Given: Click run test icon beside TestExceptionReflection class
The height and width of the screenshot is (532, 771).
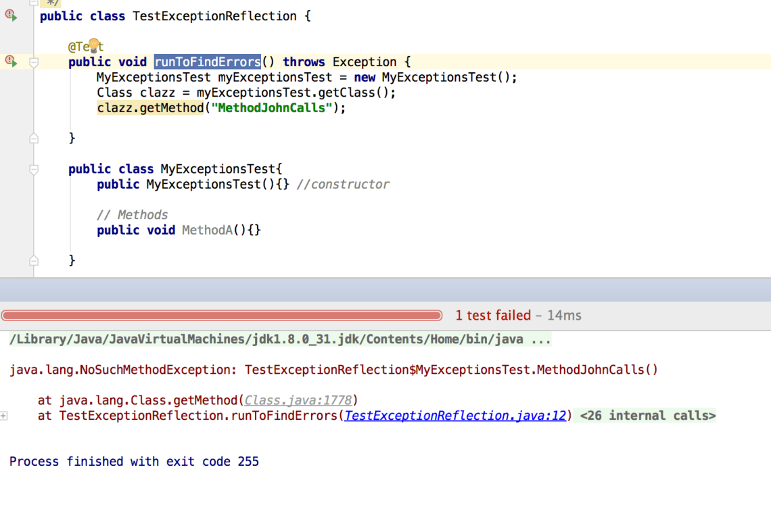Looking at the screenshot, I should click(x=11, y=16).
